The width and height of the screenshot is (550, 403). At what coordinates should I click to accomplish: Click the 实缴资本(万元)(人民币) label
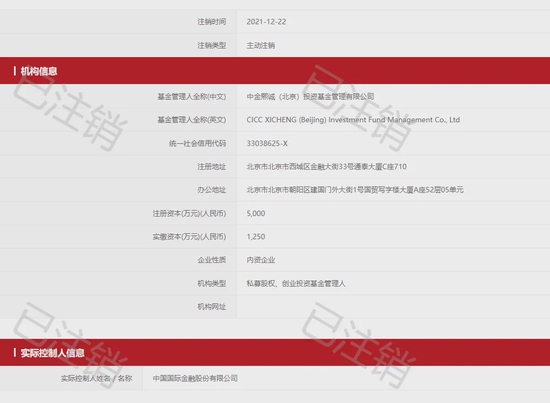(x=189, y=237)
